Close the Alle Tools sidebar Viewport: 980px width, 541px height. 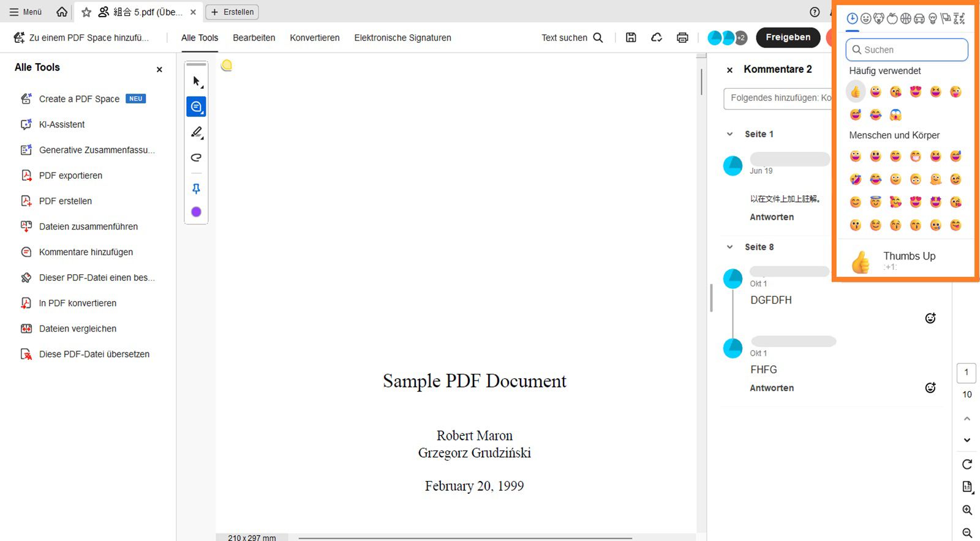(x=159, y=70)
